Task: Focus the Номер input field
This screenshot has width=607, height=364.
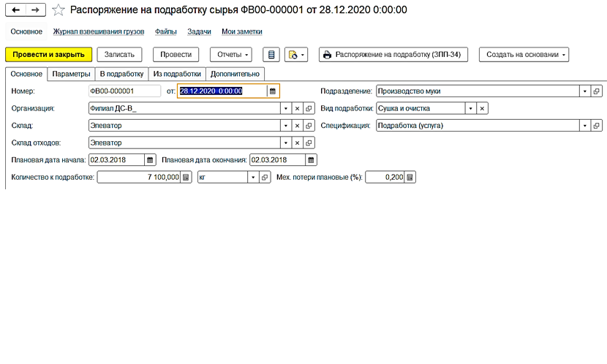Action: pyautogui.click(x=124, y=91)
